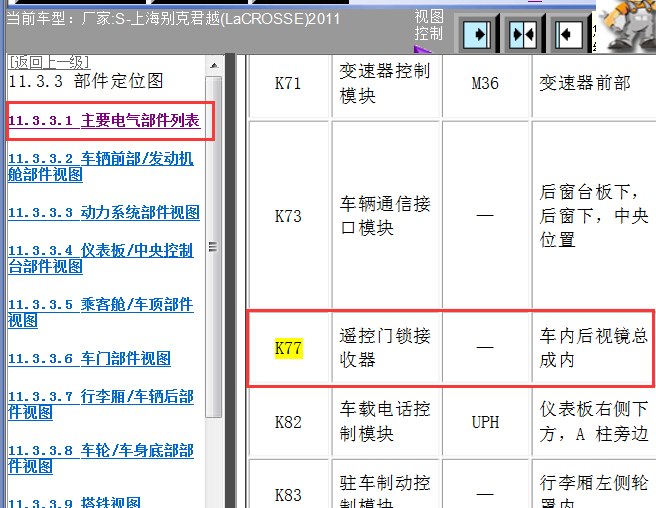Open 11.3.3.7 行李厢/车辆后部件视图
656x508 pixels.
pyautogui.click(x=100, y=405)
